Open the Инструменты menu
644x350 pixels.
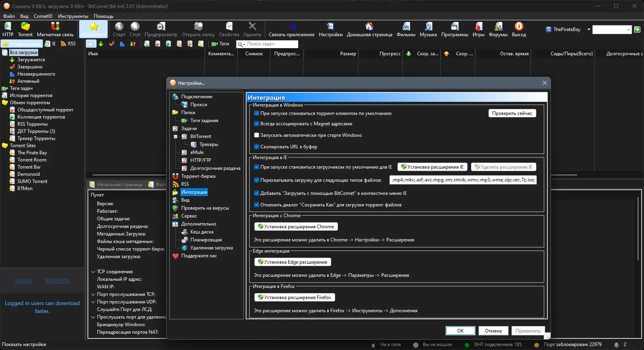coord(73,16)
